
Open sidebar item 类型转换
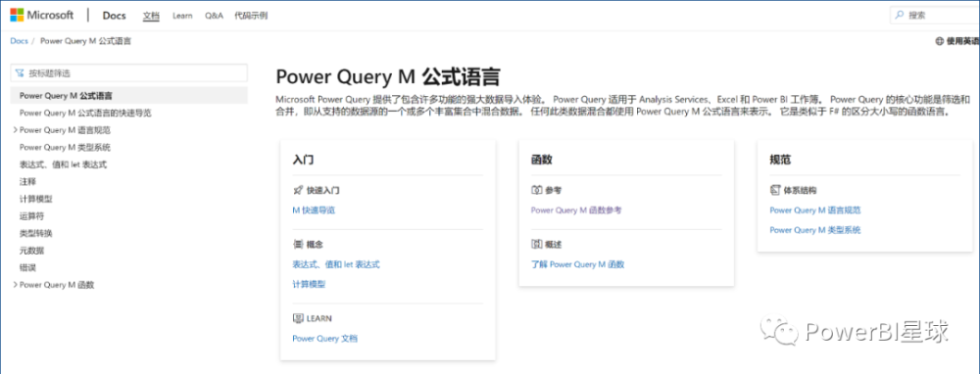[35, 234]
